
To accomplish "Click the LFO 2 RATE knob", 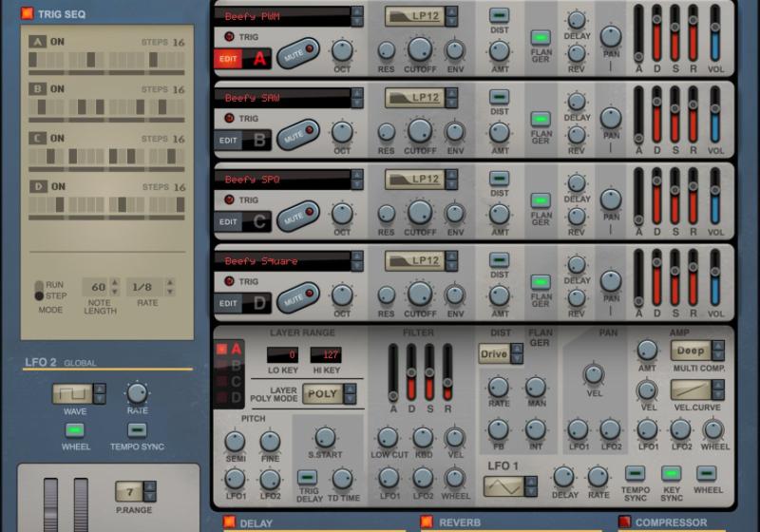I will 137,393.
